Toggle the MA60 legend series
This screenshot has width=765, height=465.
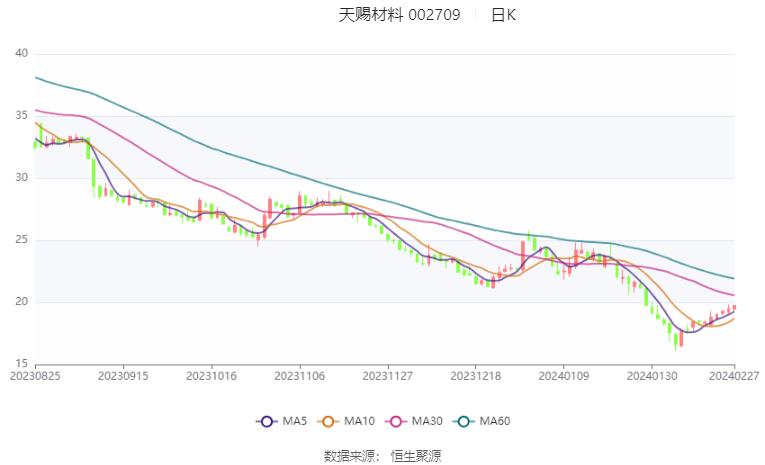[x=482, y=421]
